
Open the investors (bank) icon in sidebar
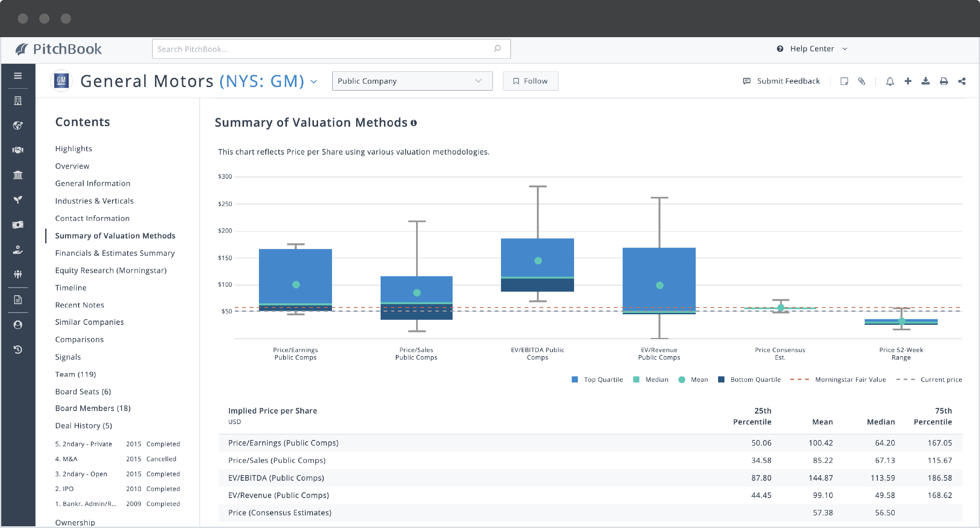[x=18, y=175]
